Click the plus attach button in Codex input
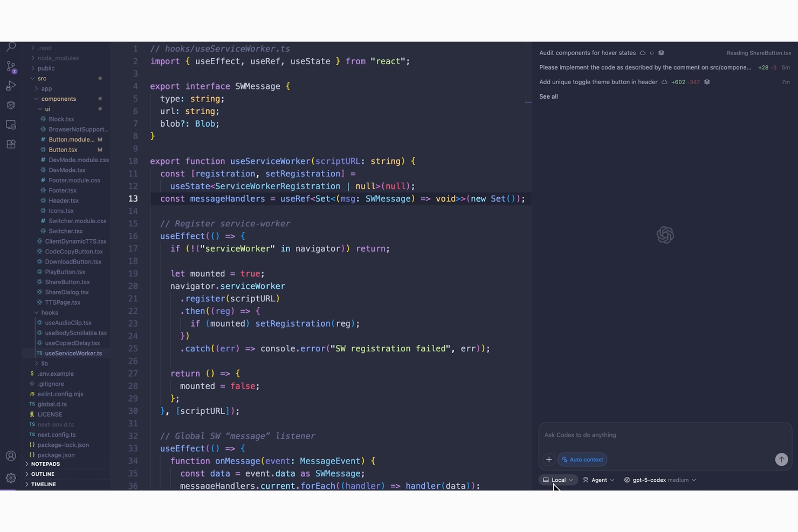This screenshot has height=532, width=798. click(549, 460)
